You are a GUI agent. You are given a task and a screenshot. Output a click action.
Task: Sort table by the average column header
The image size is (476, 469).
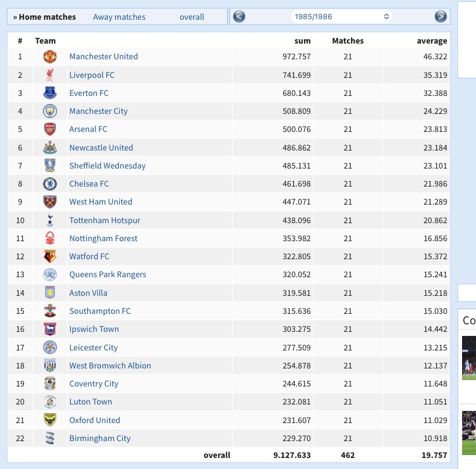click(432, 41)
